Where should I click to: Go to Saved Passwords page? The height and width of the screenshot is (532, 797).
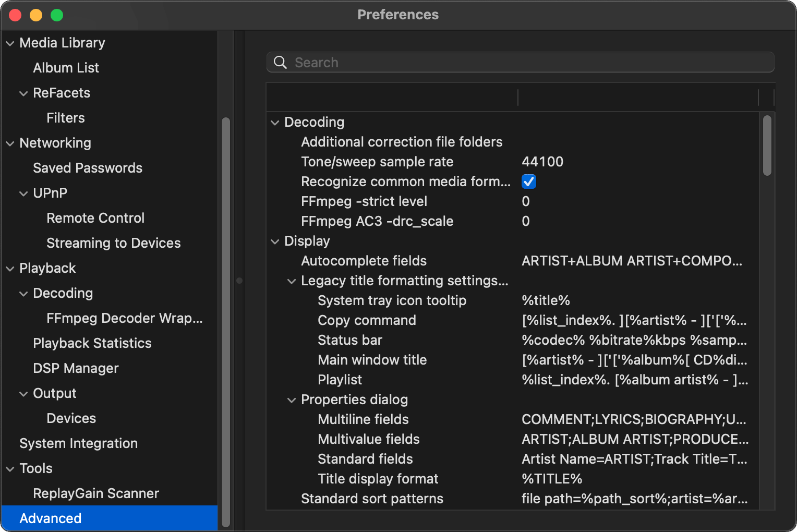pyautogui.click(x=87, y=168)
